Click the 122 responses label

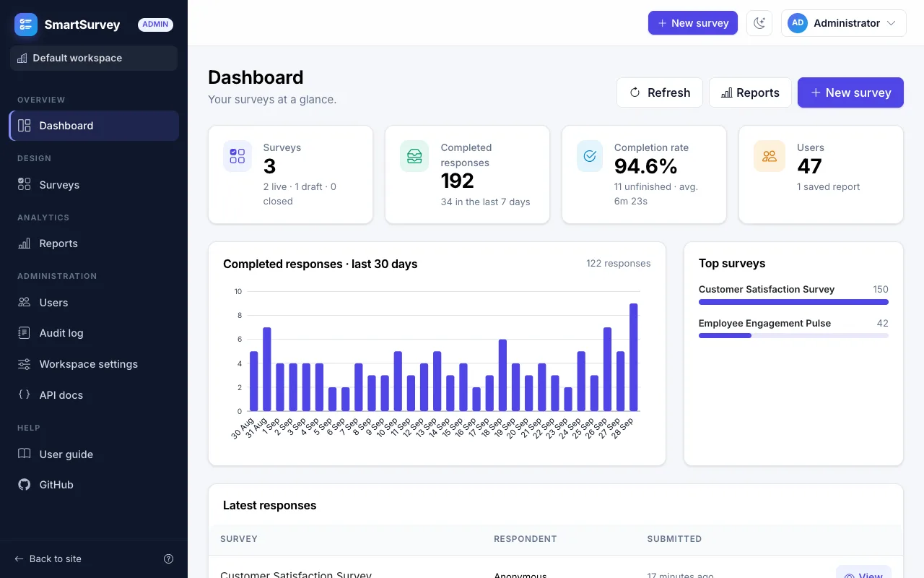pyautogui.click(x=619, y=264)
